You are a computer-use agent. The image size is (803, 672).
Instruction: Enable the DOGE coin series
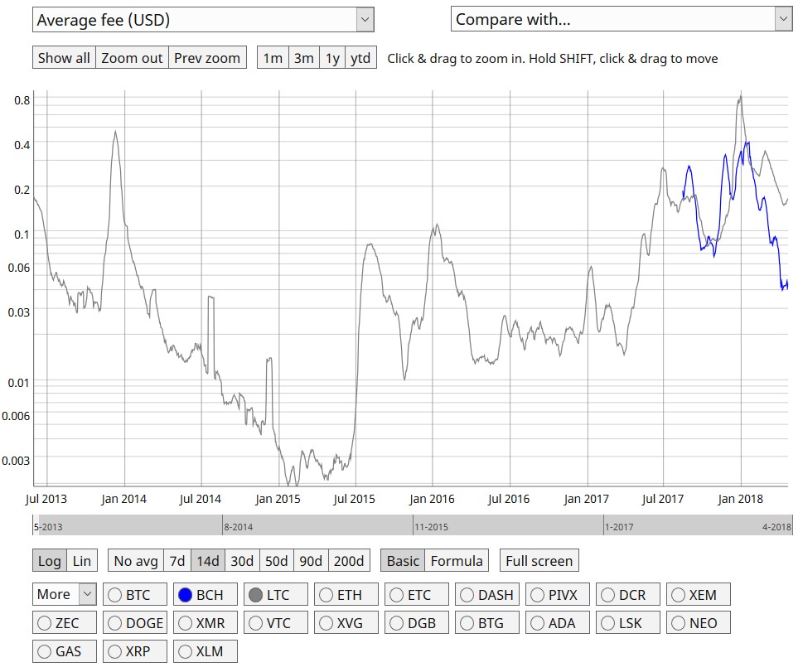(135, 622)
